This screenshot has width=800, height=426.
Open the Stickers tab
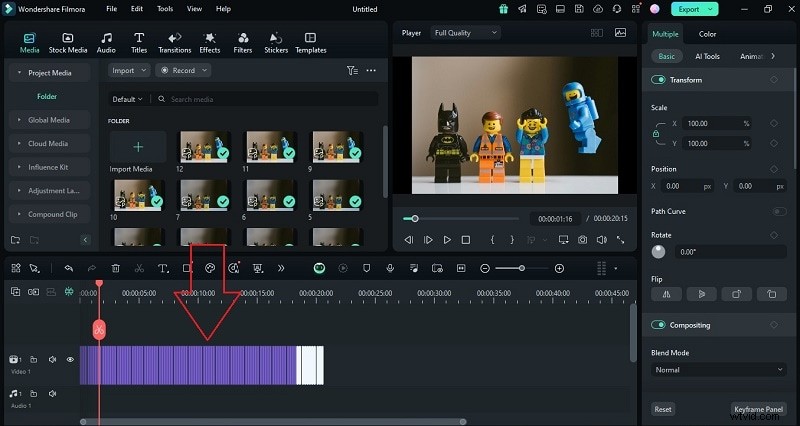coord(276,43)
